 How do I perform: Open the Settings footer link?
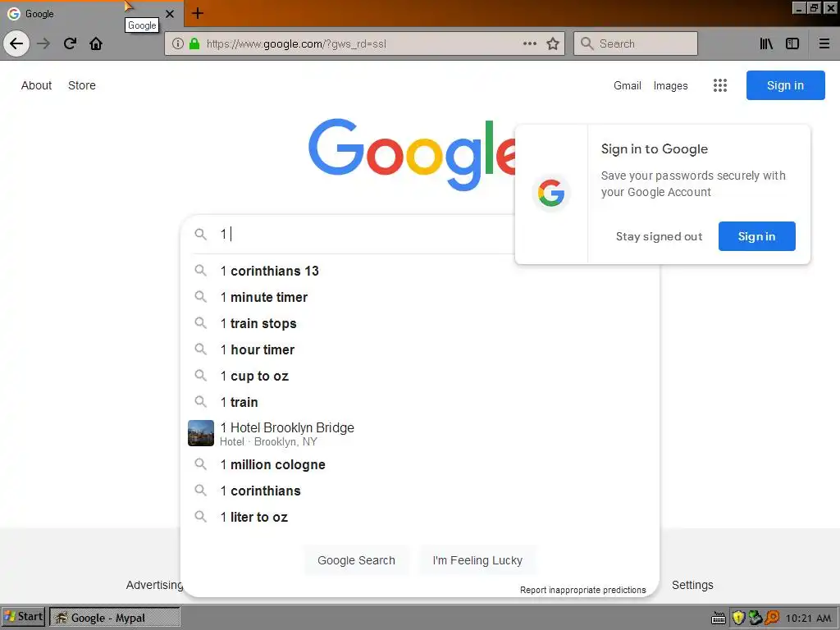692,585
